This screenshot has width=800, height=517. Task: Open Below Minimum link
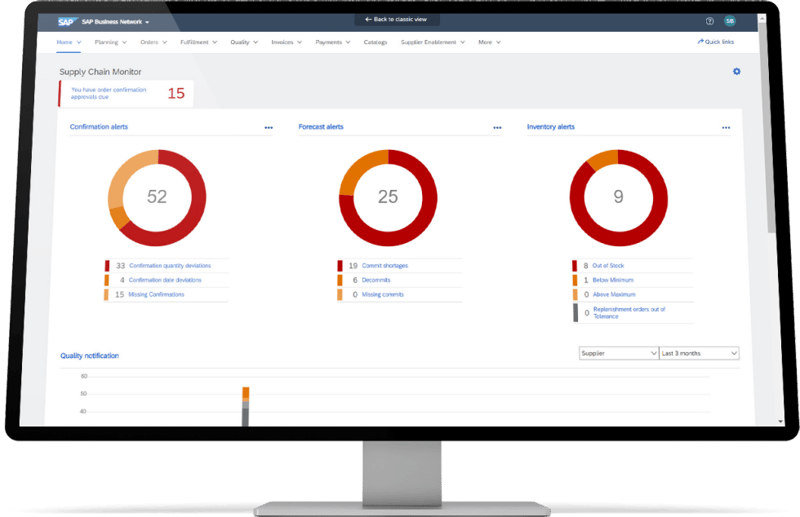tap(613, 280)
